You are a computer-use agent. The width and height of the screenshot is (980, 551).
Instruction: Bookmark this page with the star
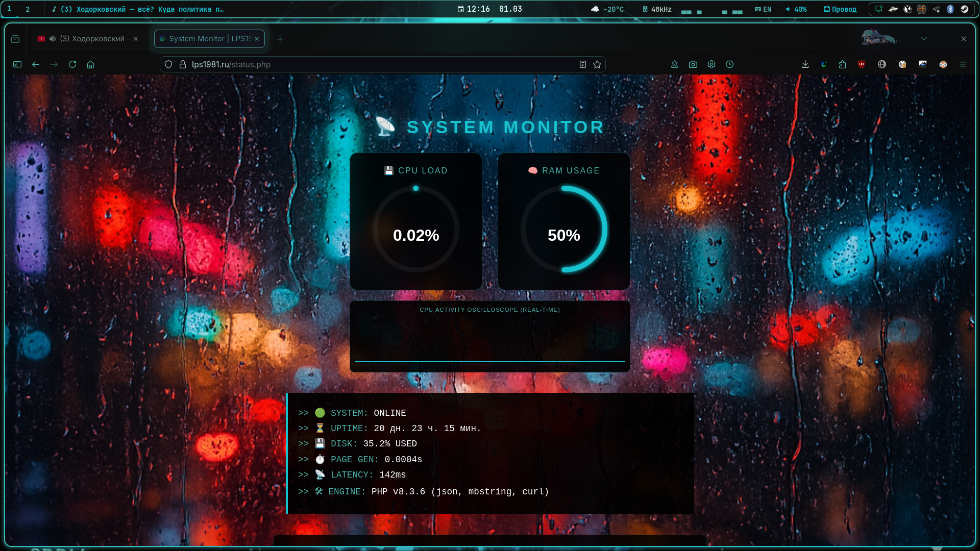(597, 64)
